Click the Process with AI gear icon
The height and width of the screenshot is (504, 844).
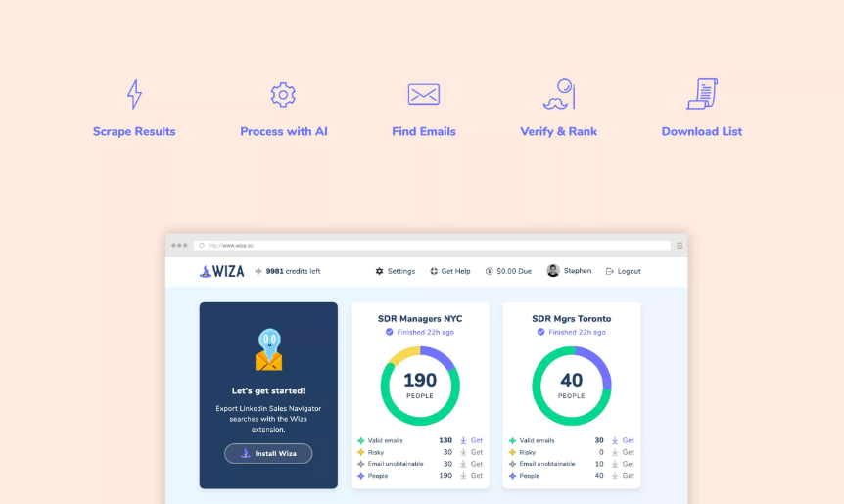[283, 95]
